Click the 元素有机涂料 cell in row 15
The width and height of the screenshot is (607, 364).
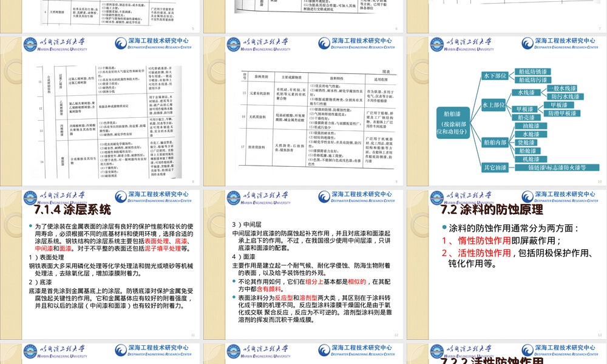(x=259, y=93)
